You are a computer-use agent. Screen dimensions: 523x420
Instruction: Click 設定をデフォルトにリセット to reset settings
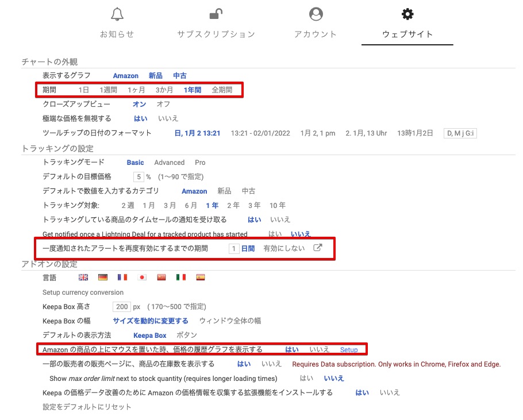click(x=87, y=407)
